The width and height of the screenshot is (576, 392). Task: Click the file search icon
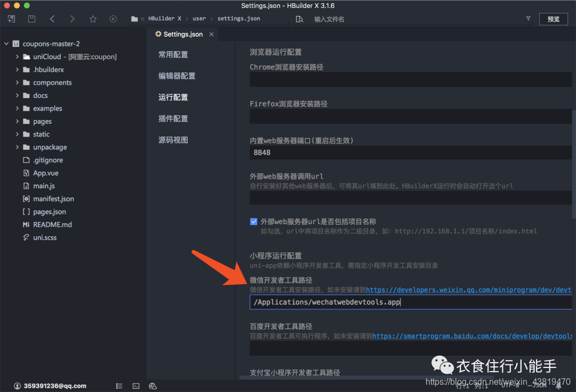[x=300, y=19]
